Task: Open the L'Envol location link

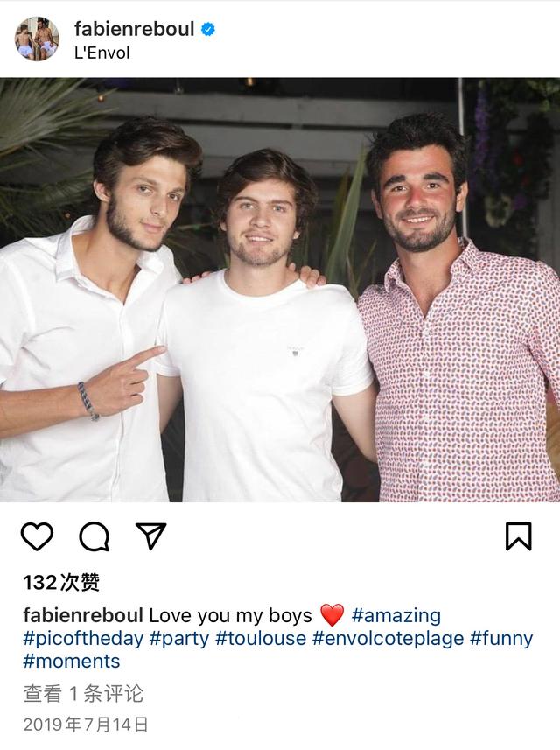Action: pos(101,53)
